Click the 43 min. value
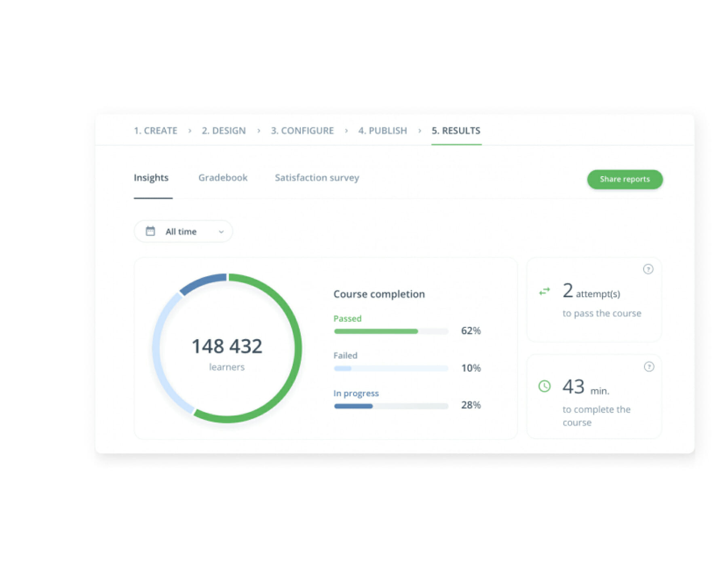728x587 pixels. pos(586,387)
